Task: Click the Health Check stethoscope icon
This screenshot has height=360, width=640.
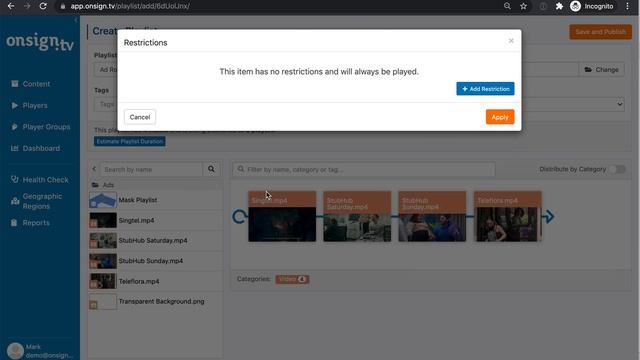Action: [x=15, y=180]
